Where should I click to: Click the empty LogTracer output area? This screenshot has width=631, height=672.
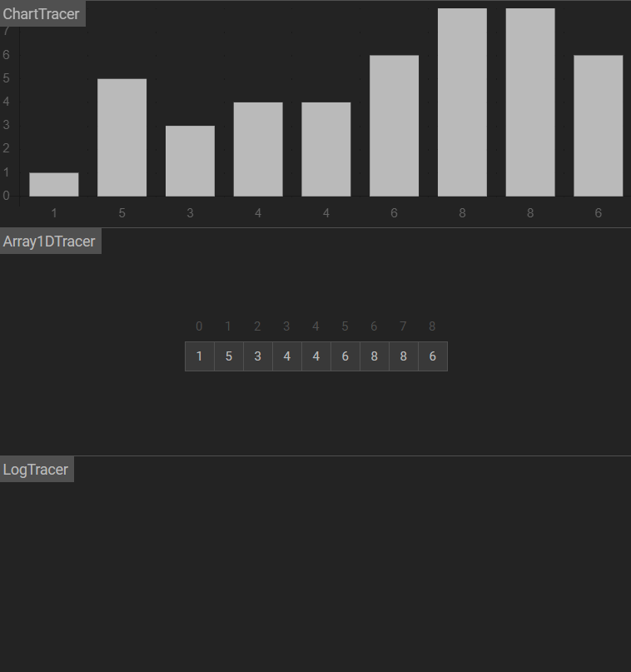click(315, 575)
